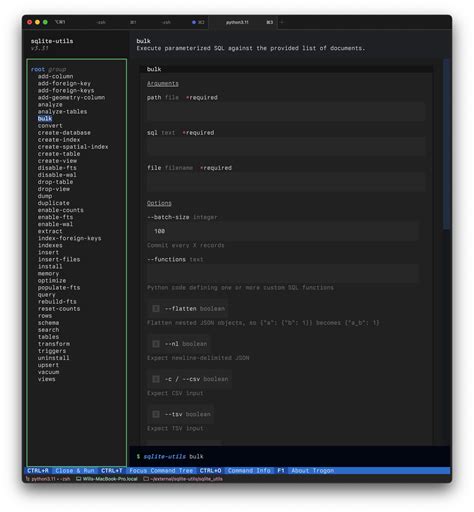Click Close & Run in footer

click(x=75, y=471)
